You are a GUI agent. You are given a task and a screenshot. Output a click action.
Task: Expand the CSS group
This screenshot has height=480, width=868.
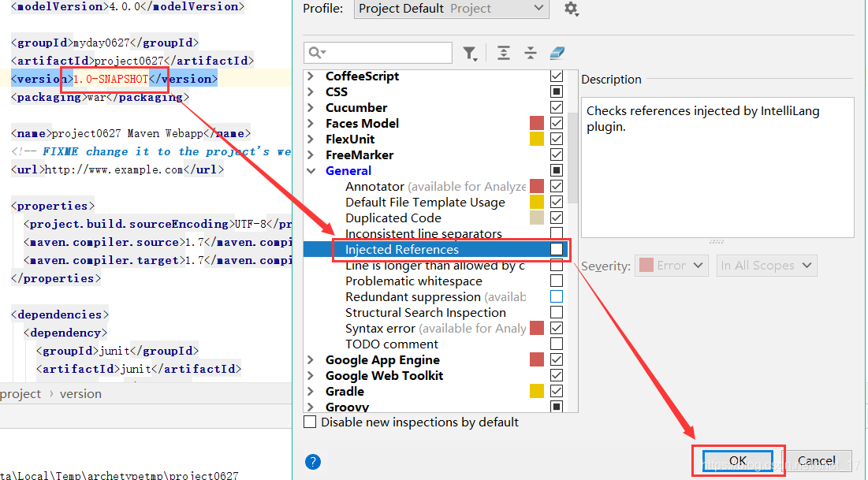tap(311, 91)
